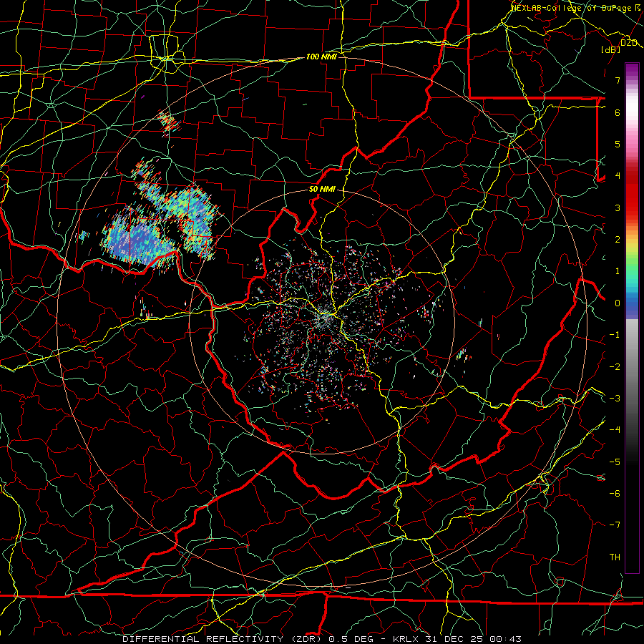This screenshot has height=644, width=644.
Task: Click the '7' value on color scale
Action: [x=618, y=80]
